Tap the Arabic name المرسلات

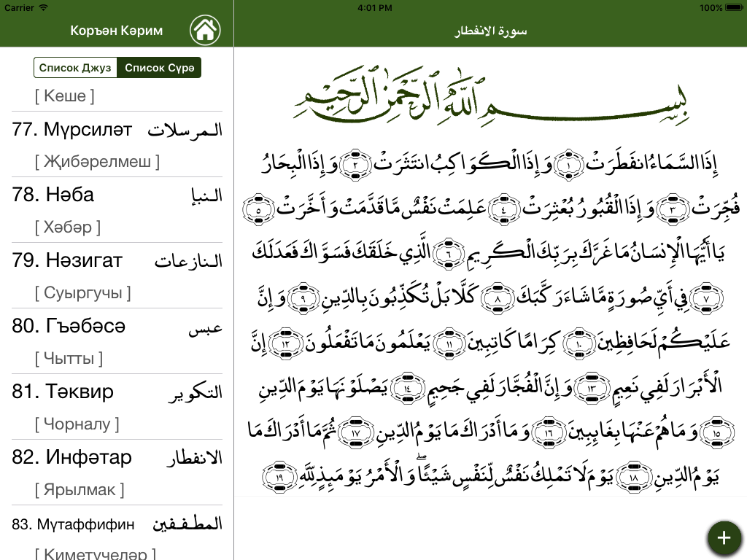[185, 130]
